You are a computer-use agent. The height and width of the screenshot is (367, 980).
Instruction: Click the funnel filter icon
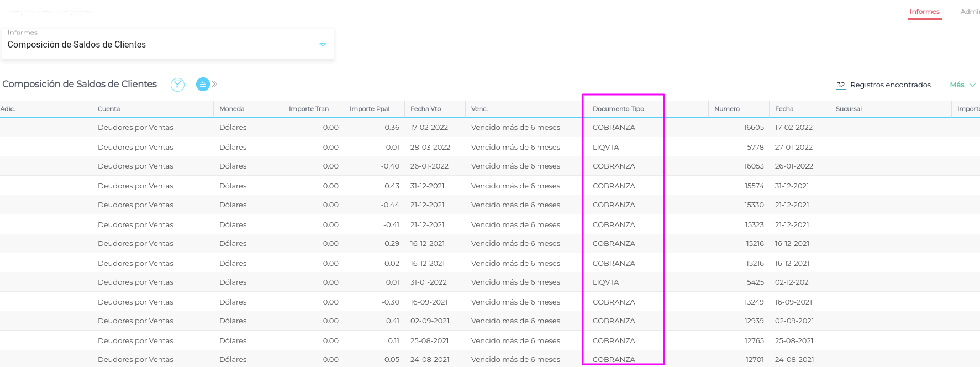click(177, 85)
